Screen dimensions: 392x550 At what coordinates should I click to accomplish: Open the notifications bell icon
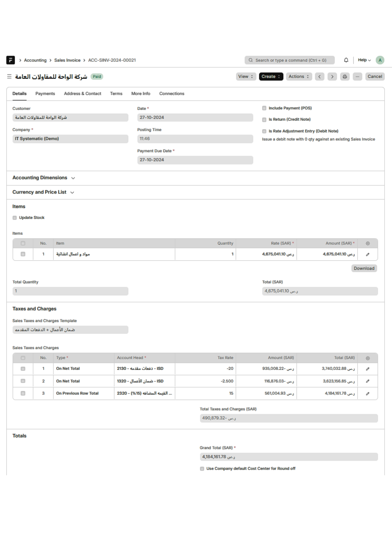346,60
